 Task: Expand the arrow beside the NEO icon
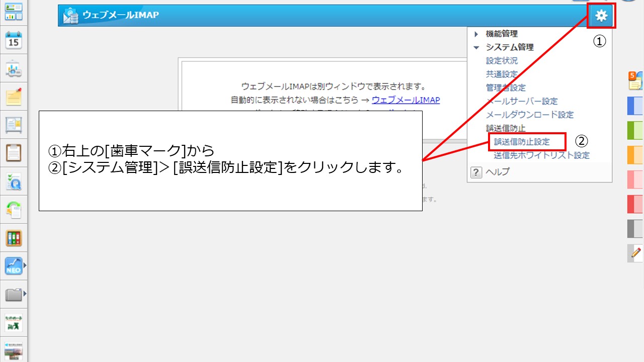click(25, 264)
